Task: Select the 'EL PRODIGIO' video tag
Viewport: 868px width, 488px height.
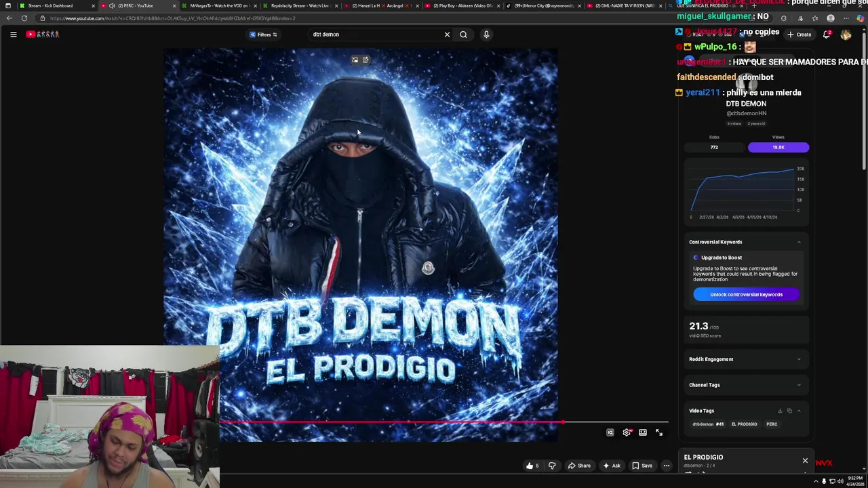Action: [x=744, y=424]
